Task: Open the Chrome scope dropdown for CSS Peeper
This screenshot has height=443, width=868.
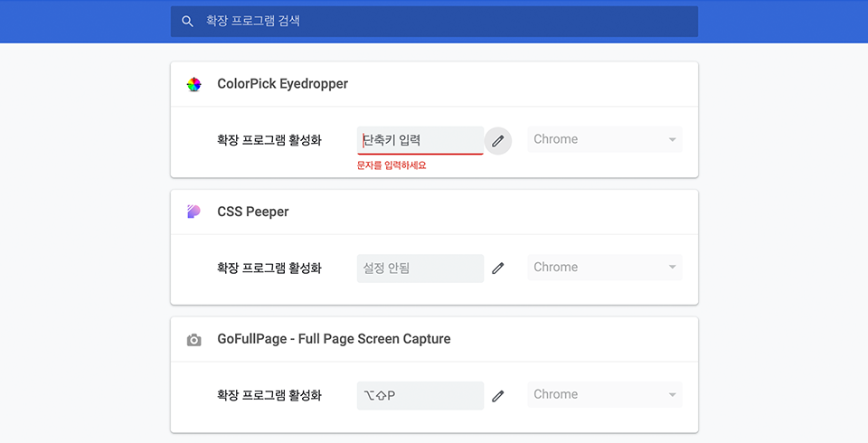Action: click(605, 267)
